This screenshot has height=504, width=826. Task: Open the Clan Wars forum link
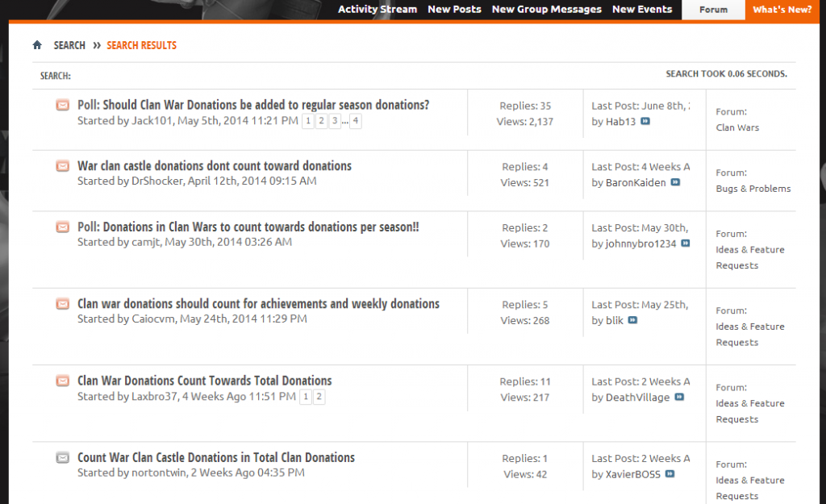737,127
